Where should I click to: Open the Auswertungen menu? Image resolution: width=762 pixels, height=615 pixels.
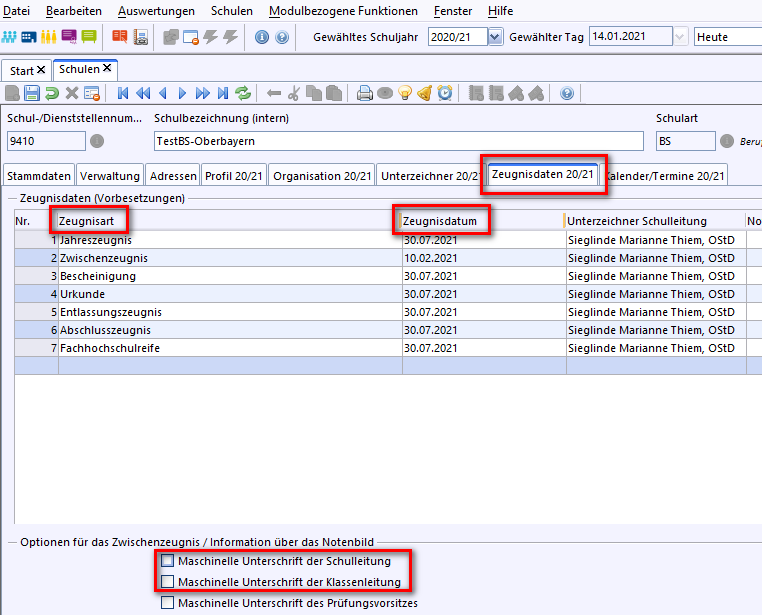(x=156, y=11)
